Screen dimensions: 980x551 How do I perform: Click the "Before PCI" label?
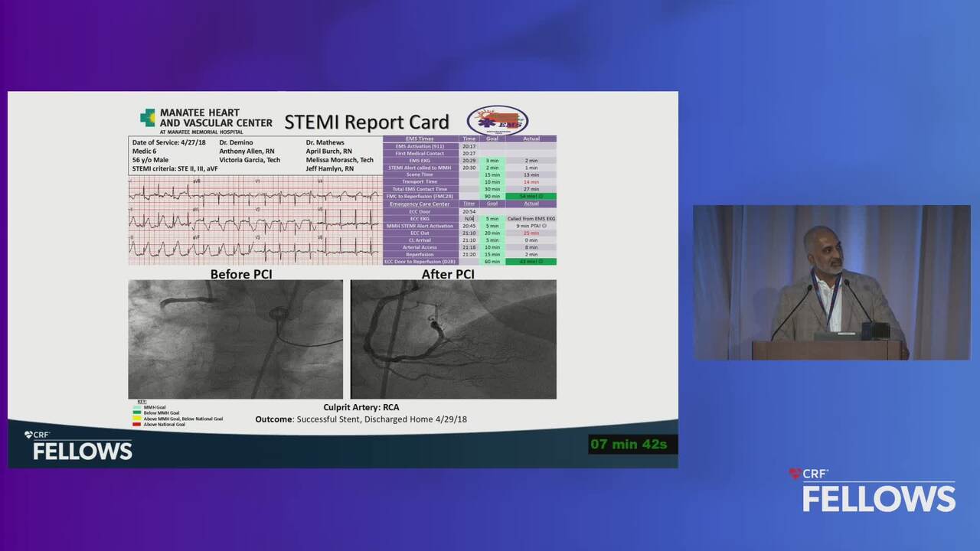(x=241, y=273)
